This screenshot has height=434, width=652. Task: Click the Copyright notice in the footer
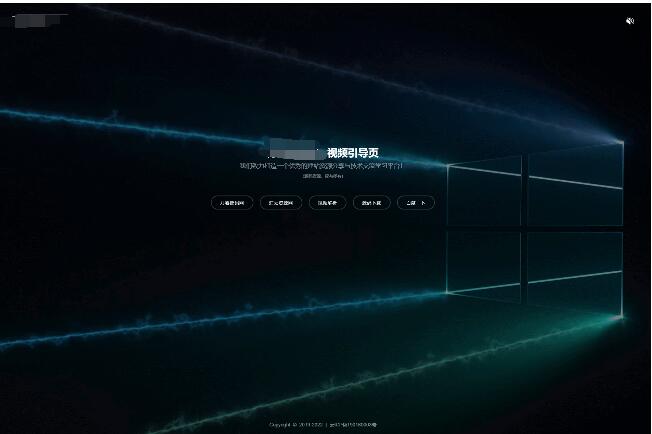coord(295,425)
